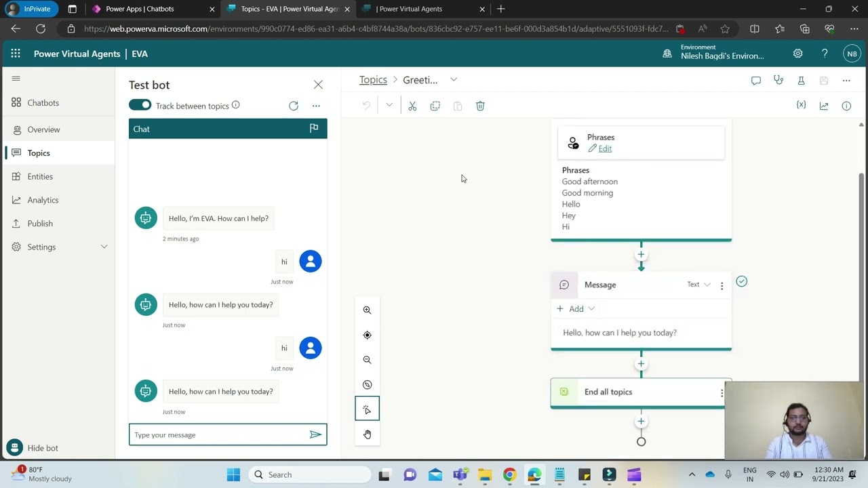Send the typed chat message
This screenshot has height=488, width=868.
[x=315, y=434]
